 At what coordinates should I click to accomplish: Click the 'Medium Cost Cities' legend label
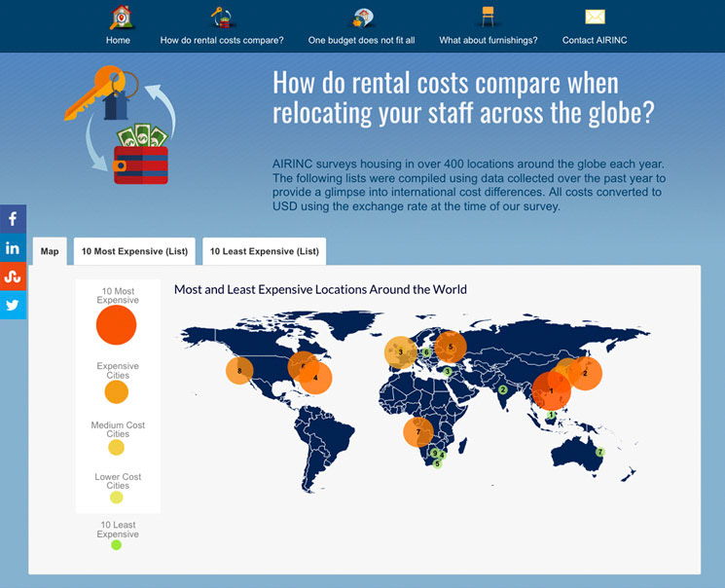118,429
